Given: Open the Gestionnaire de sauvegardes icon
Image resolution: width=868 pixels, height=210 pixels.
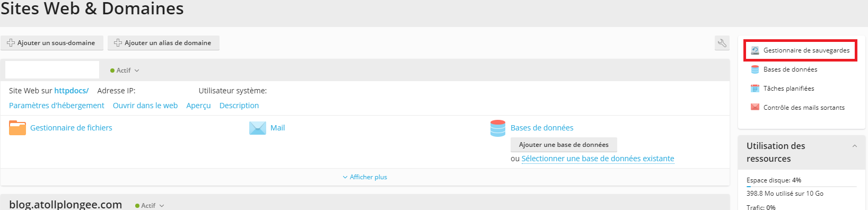Looking at the screenshot, I should (x=755, y=50).
